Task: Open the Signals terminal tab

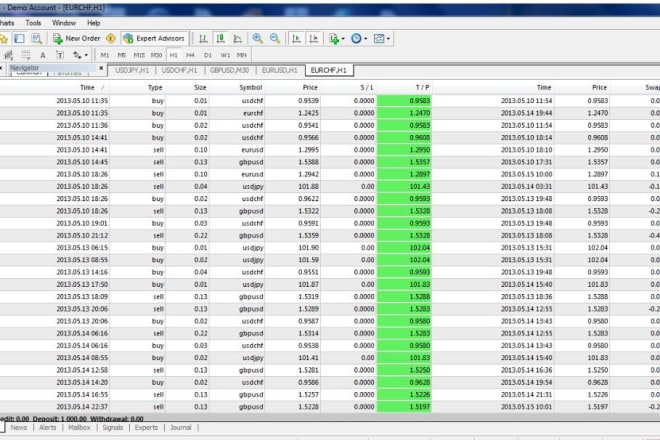Action: pyautogui.click(x=113, y=428)
